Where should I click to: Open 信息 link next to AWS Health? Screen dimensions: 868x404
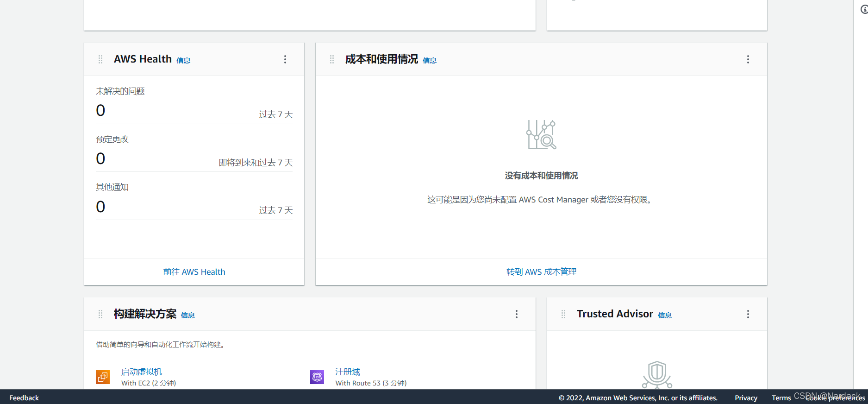(183, 60)
